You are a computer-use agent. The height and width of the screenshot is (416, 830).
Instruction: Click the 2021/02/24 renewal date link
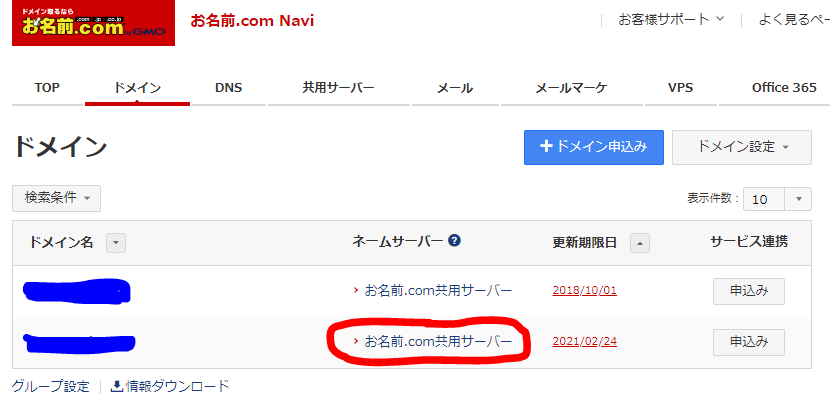coord(584,341)
